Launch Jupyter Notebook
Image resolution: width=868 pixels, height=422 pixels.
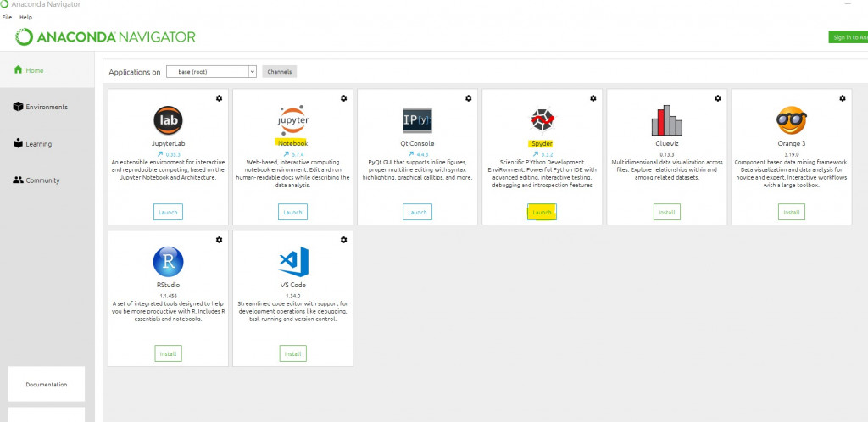292,212
